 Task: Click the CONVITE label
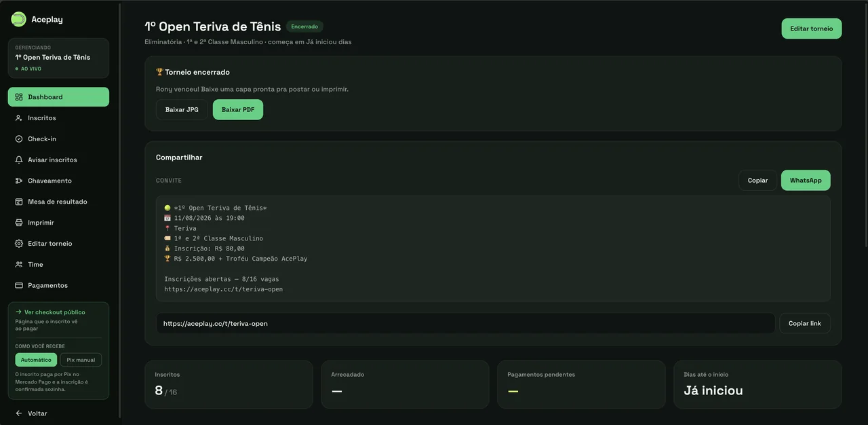click(169, 181)
